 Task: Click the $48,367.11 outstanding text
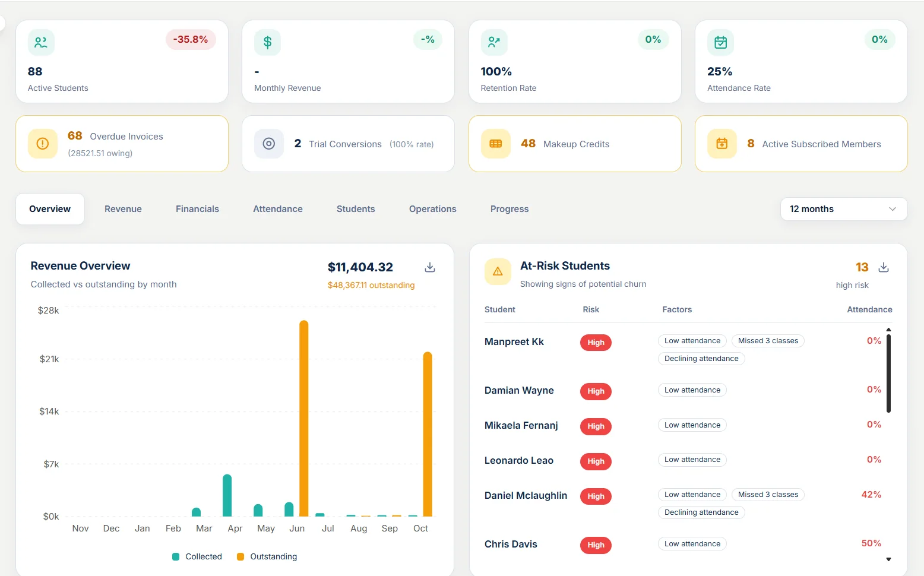click(371, 286)
